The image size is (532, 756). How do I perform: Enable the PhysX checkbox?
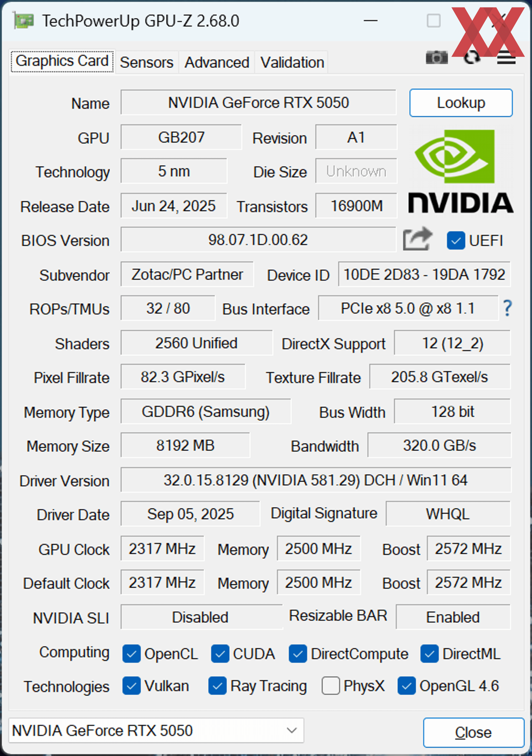click(x=330, y=686)
